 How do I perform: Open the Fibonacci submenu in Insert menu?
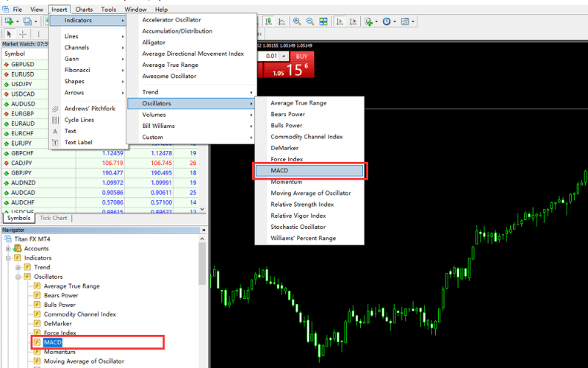tap(88, 70)
